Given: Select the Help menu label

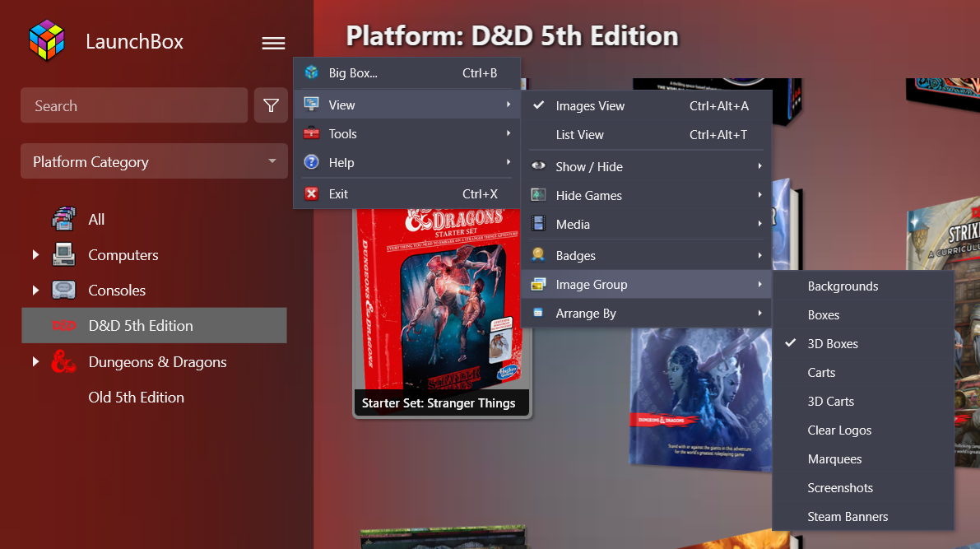Looking at the screenshot, I should pyautogui.click(x=341, y=163).
